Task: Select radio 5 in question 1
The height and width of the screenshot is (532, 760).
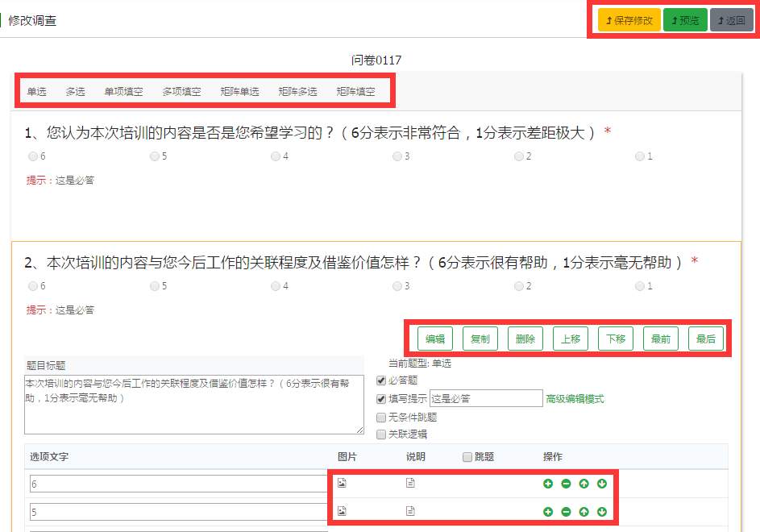Action: point(155,156)
